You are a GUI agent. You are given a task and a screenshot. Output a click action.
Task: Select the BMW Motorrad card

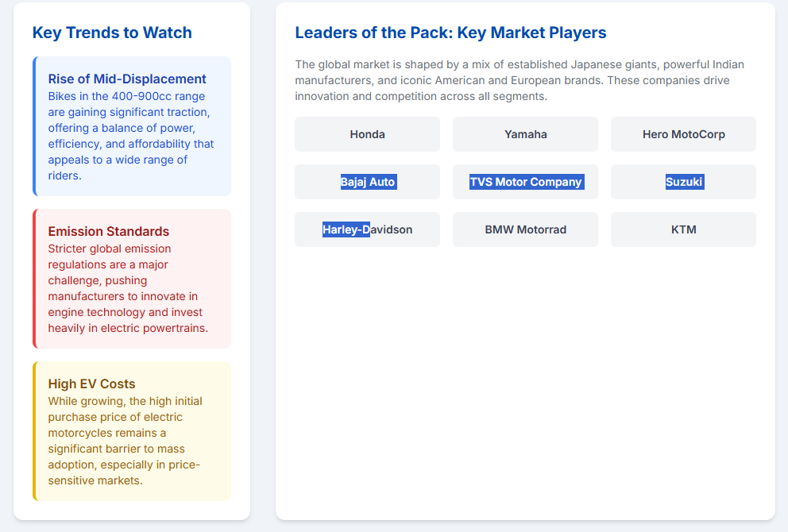tap(525, 229)
